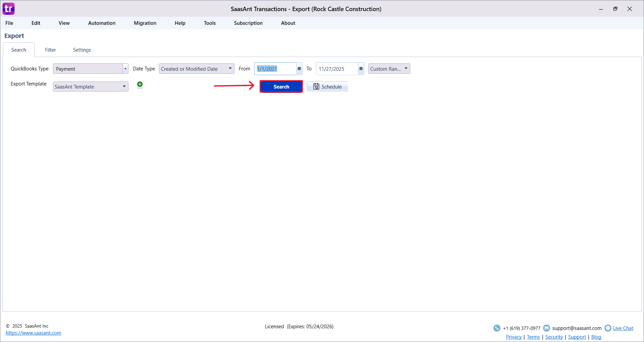Screen dimensions: 644x342
Task: Open the Automation menu
Action: pos(101,23)
